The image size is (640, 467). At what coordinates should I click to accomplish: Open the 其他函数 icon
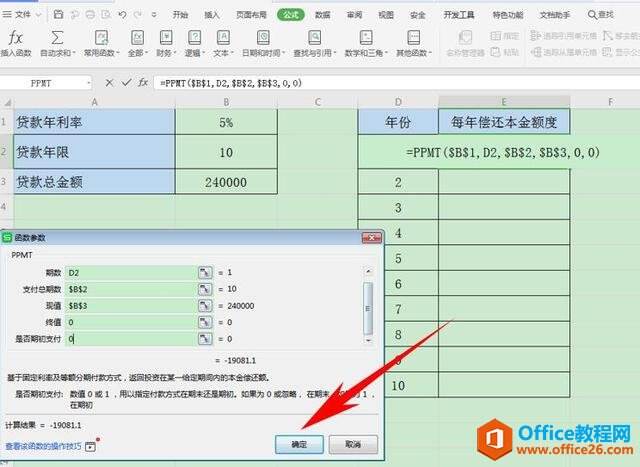pos(413,38)
